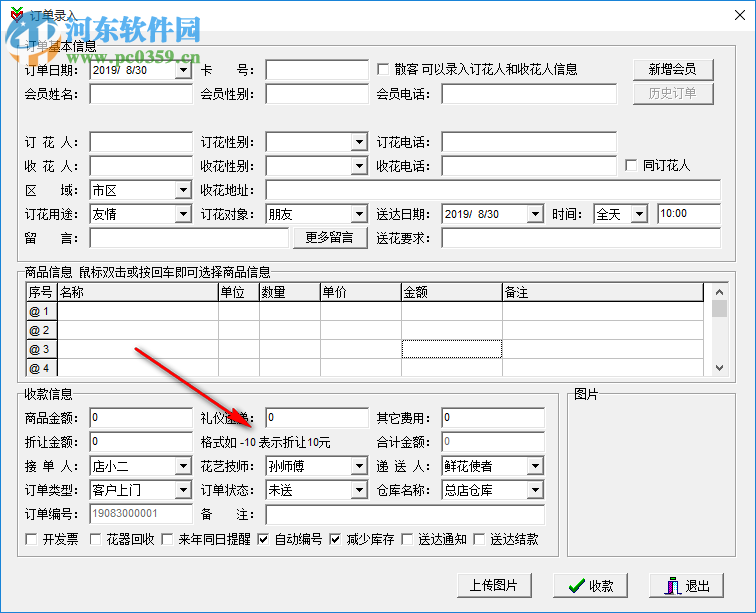This screenshot has height=613, width=756.
Task: Click the 订花人 name field
Action: [141, 142]
